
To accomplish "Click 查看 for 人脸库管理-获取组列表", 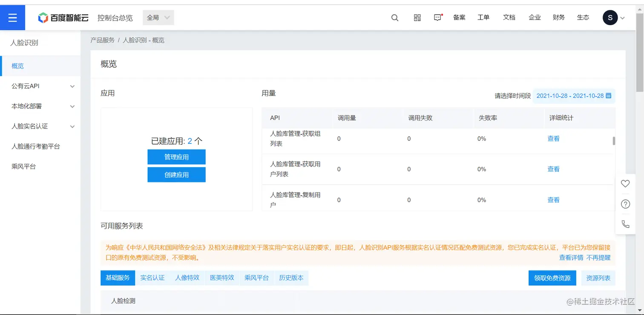I will (553, 139).
